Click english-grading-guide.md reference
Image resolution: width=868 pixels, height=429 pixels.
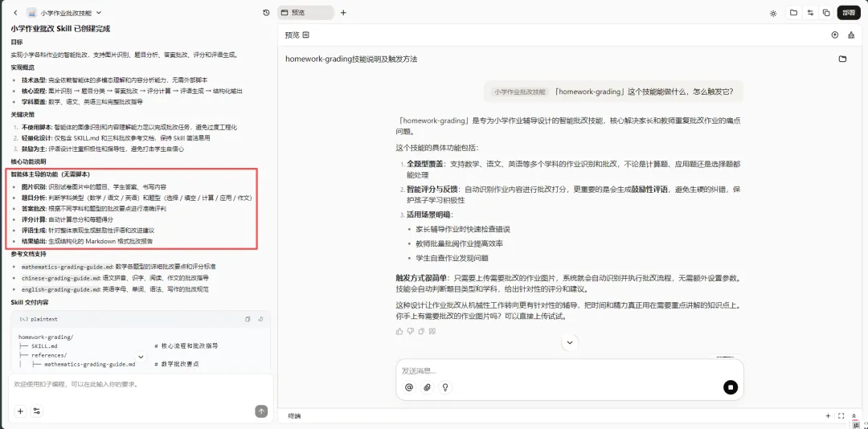[x=61, y=289]
